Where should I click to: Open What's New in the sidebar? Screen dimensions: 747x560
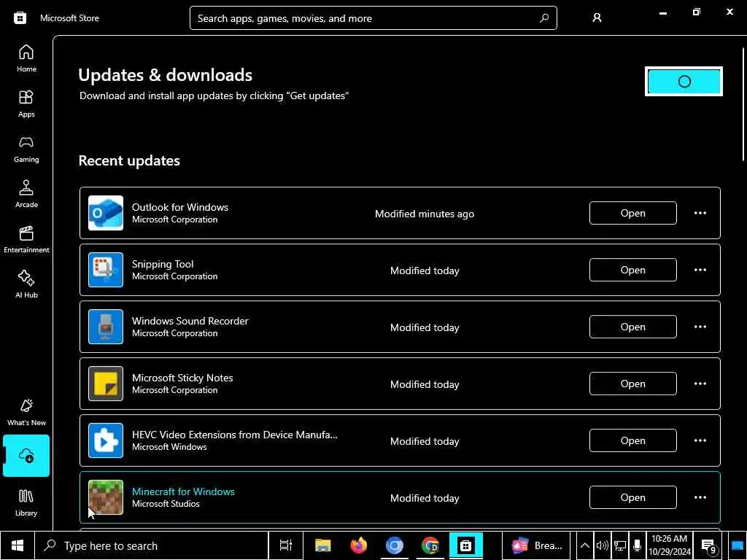26,412
